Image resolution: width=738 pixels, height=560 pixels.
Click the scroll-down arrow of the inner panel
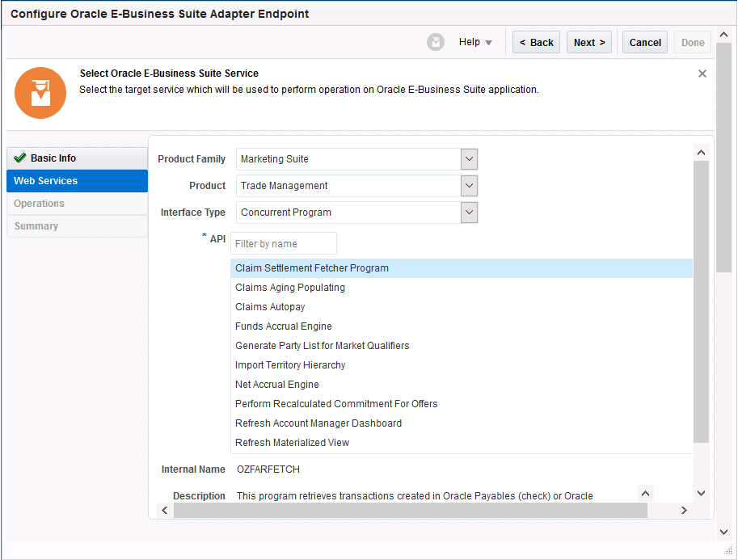click(701, 493)
